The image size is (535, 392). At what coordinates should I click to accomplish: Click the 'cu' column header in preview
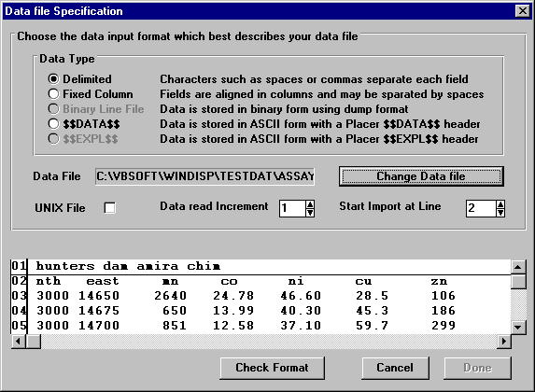363,281
